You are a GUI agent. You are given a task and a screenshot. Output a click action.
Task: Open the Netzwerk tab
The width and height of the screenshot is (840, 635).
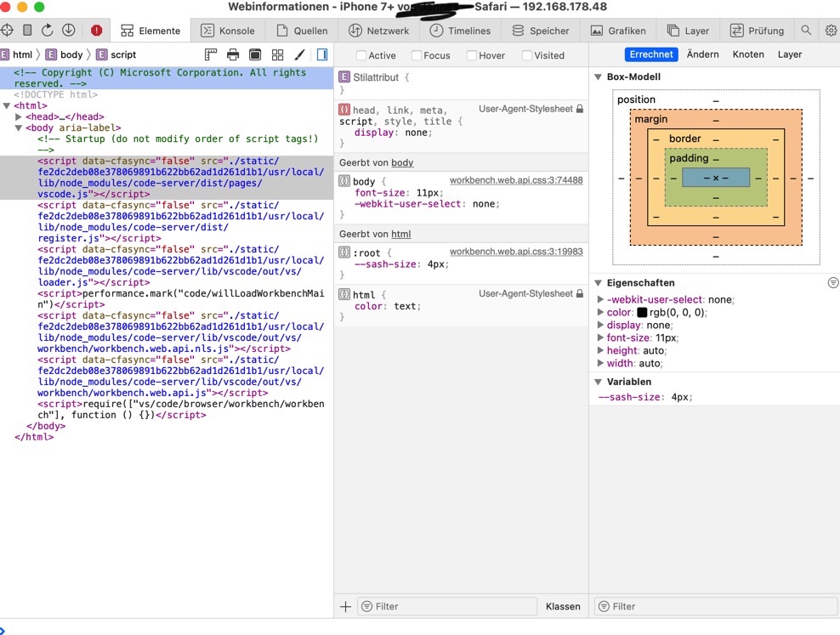point(378,31)
